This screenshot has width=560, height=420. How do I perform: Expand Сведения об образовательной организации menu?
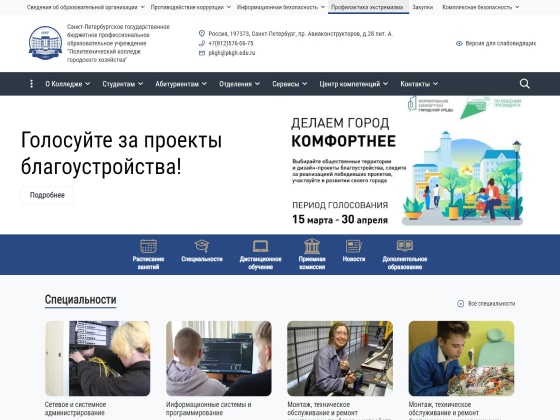[86, 7]
